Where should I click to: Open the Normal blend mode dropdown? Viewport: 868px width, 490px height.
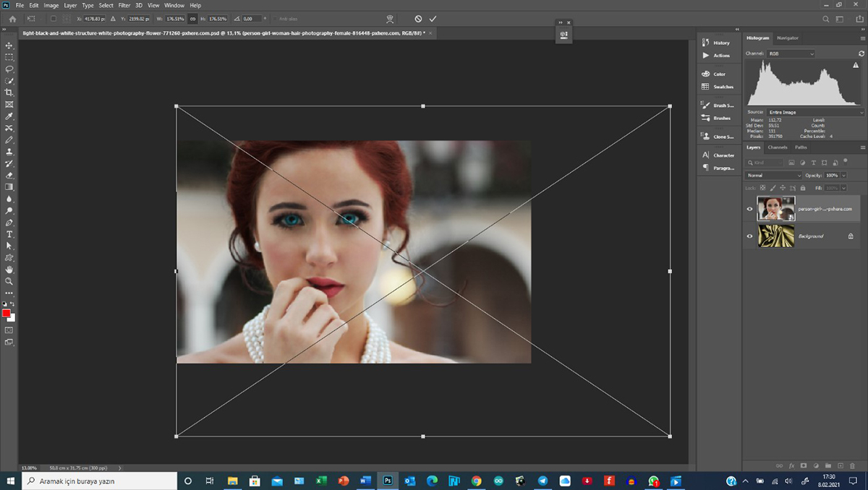pos(773,176)
